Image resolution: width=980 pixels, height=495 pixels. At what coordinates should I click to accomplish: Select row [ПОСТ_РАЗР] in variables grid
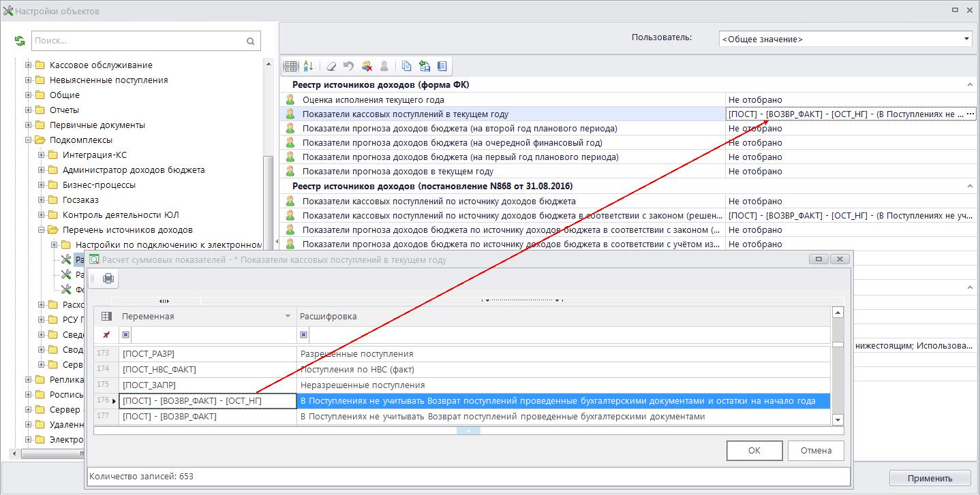point(207,354)
